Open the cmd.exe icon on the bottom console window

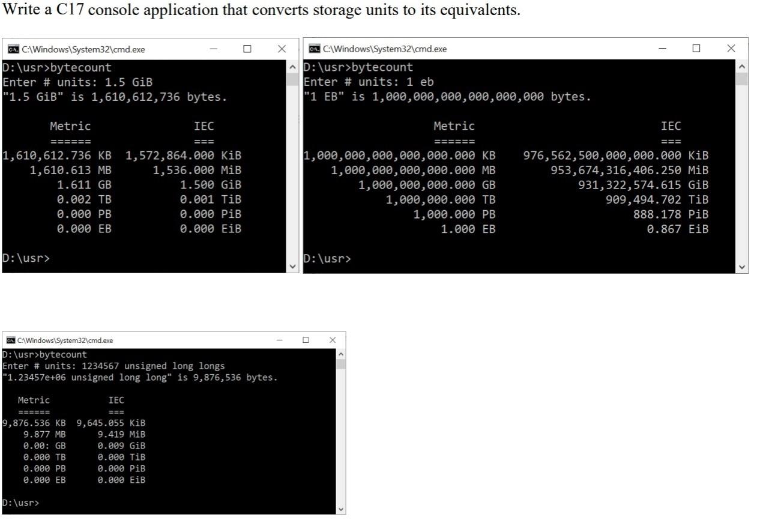click(x=10, y=340)
